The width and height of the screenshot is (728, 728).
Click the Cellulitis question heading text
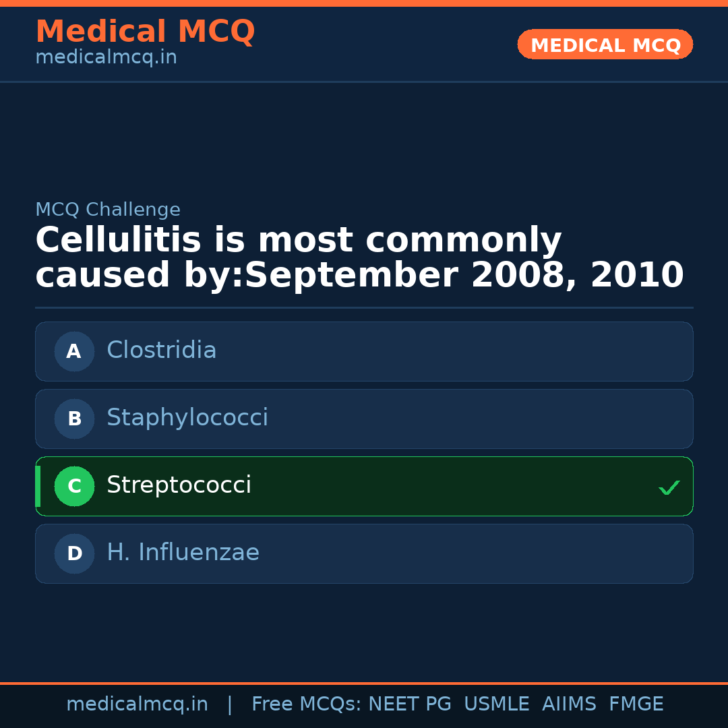359,258
